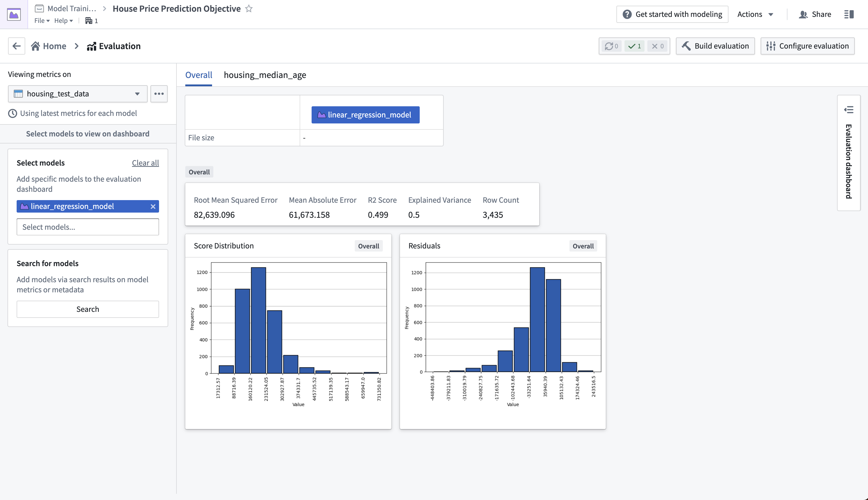This screenshot has height=500, width=868.
Task: Click the Row Count value 3,435
Action: 493,215
